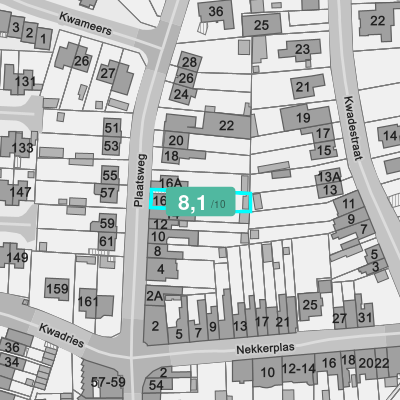Click building number 31
The image size is (400, 400).
[365, 317]
